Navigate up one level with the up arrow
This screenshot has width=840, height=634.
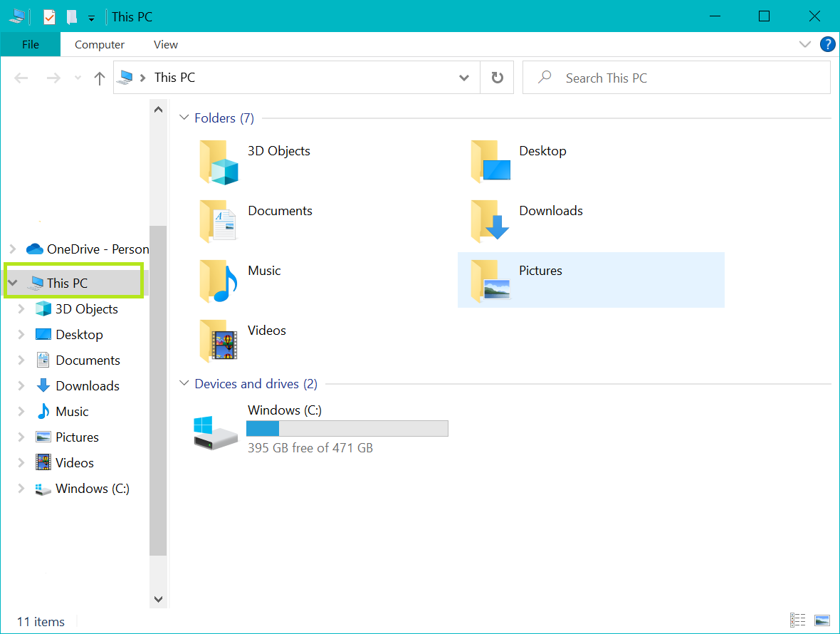click(99, 77)
